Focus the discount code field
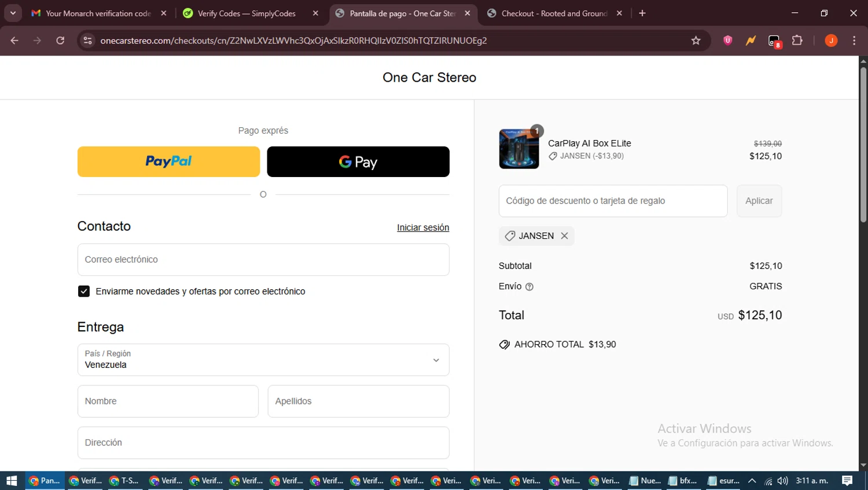Screen dimensions: 868x490 click(x=613, y=201)
